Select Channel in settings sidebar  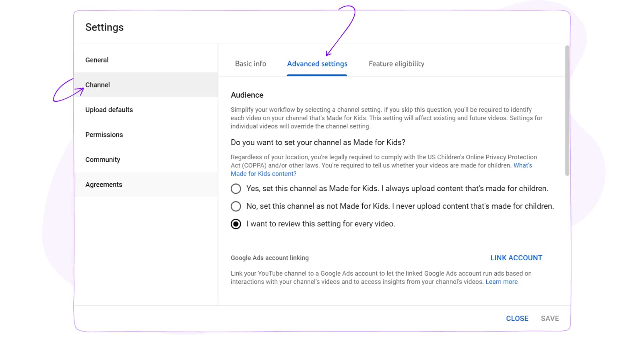click(146, 85)
